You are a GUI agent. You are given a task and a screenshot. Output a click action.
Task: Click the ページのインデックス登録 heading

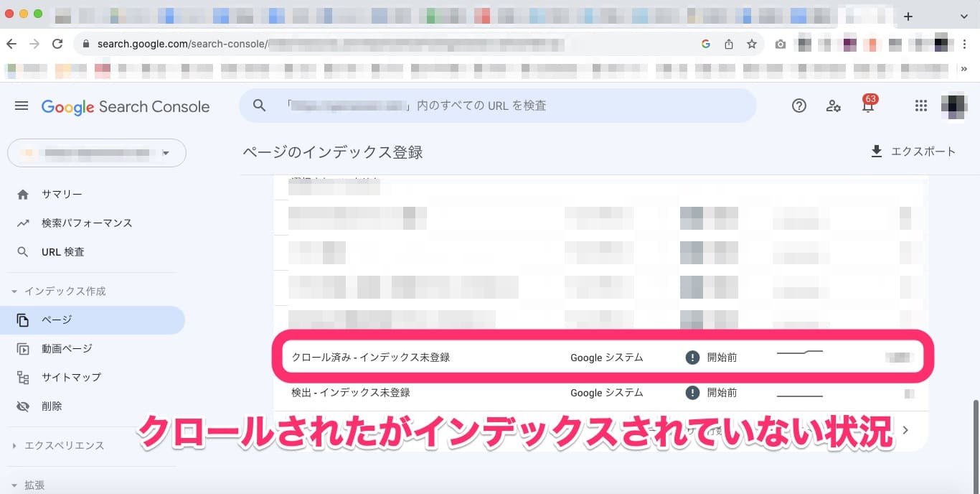coord(333,152)
